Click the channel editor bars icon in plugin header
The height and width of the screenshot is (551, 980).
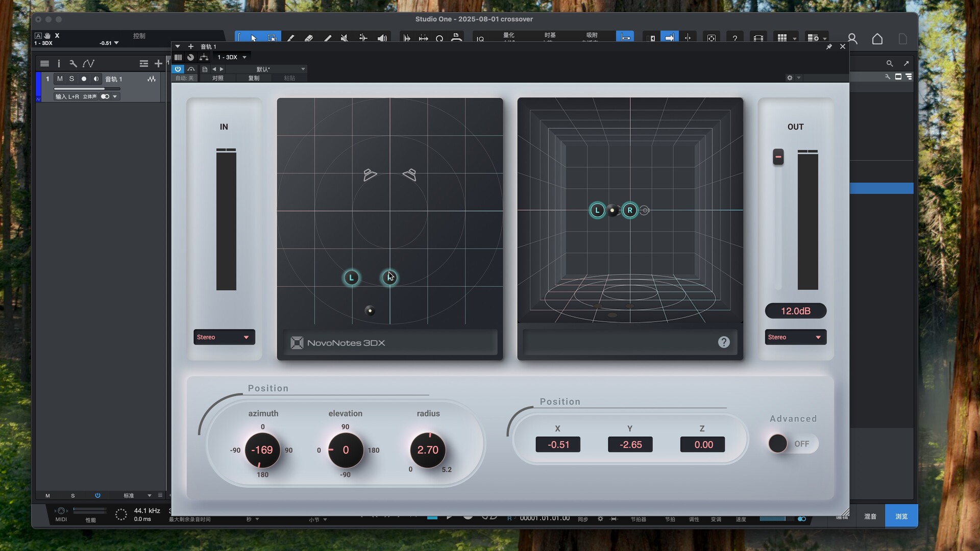click(x=178, y=57)
